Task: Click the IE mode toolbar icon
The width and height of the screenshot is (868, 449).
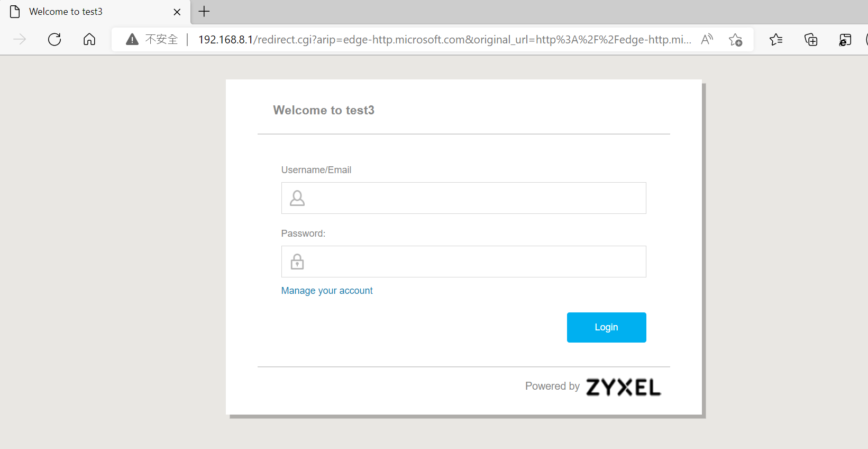Action: (x=845, y=40)
